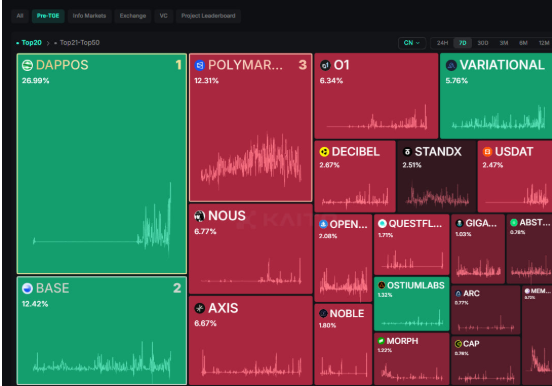Click the DECIBEL yellow logo icon

pyautogui.click(x=324, y=152)
